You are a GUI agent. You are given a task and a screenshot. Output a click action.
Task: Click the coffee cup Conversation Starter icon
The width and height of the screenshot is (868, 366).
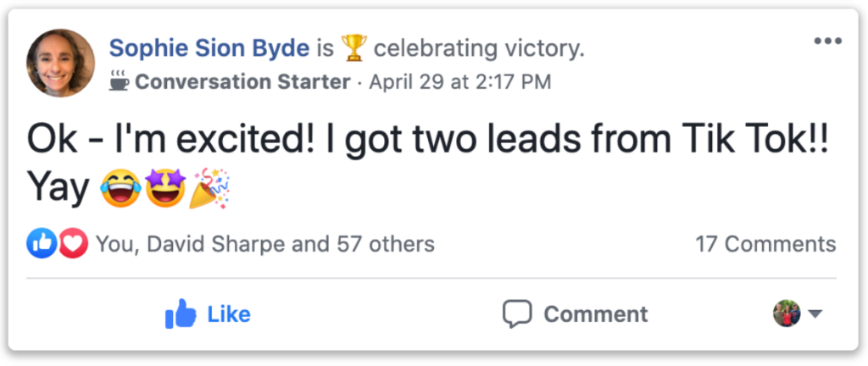[x=119, y=80]
